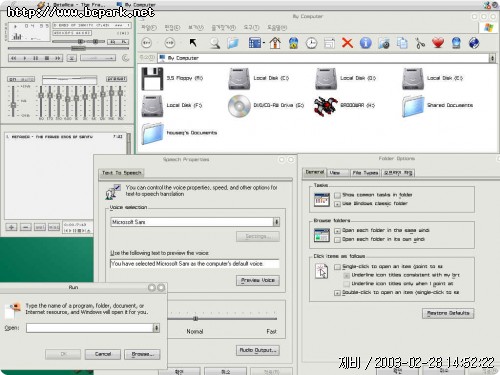Select Show common tasks in folders option
This screenshot has height=375, width=500.
(337, 195)
